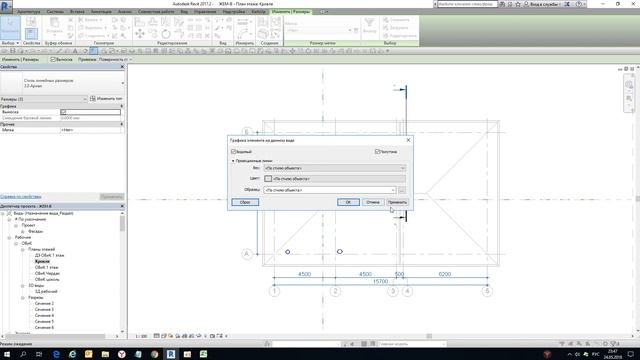This screenshot has height=360, width=640.
Task: Open Windows Start menu
Action: [x=7, y=354]
